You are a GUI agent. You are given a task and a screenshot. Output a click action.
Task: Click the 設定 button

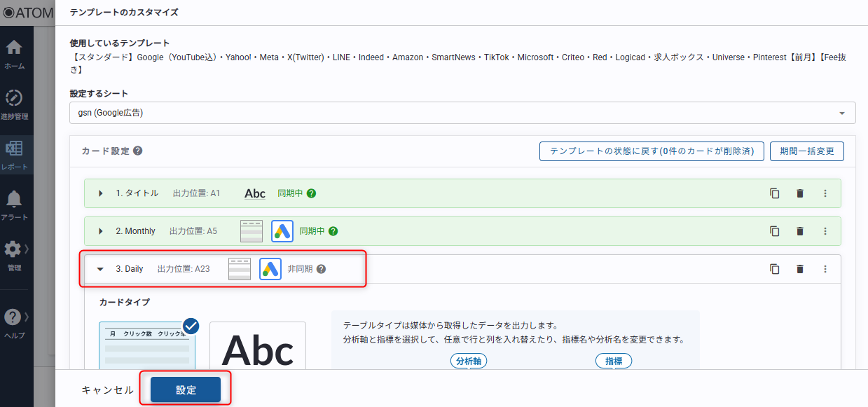click(x=186, y=390)
